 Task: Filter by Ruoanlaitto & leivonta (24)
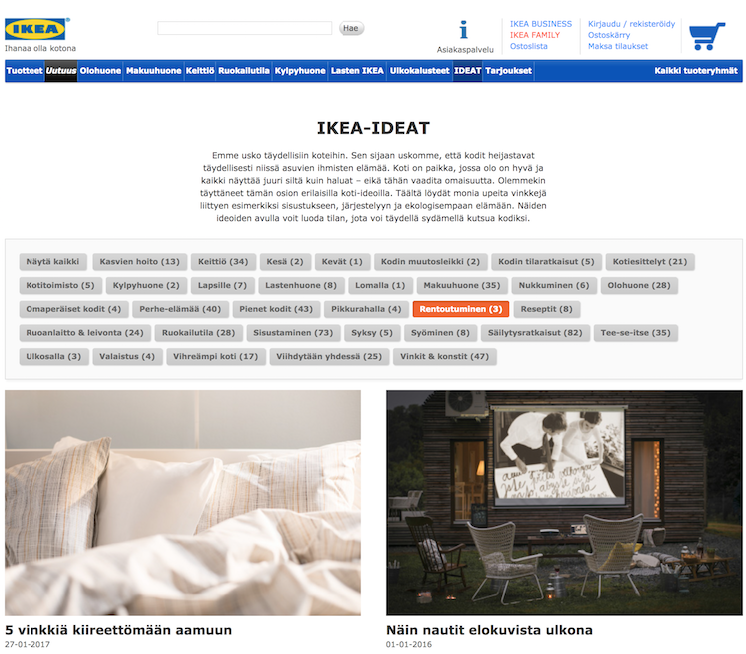tap(85, 333)
